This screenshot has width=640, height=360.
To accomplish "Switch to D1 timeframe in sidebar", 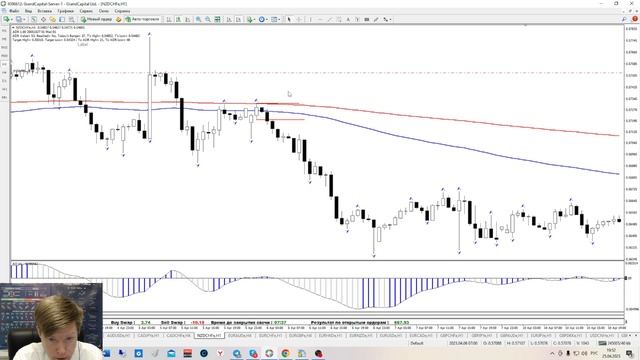I will pyautogui.click(x=4, y=81).
